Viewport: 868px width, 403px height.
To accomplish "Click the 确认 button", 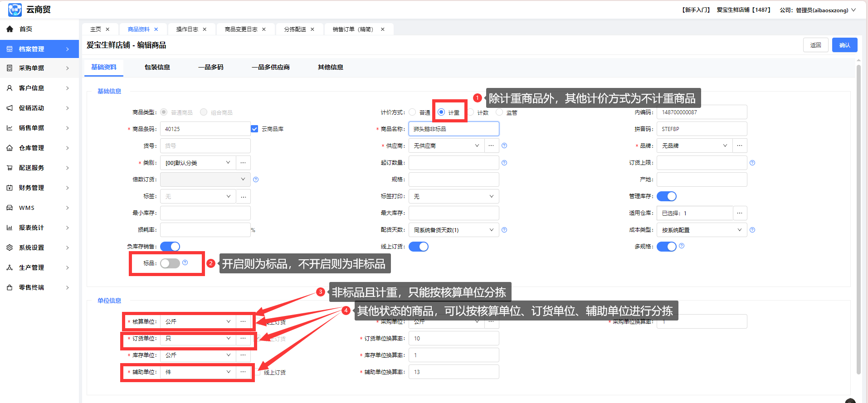I will pyautogui.click(x=844, y=45).
